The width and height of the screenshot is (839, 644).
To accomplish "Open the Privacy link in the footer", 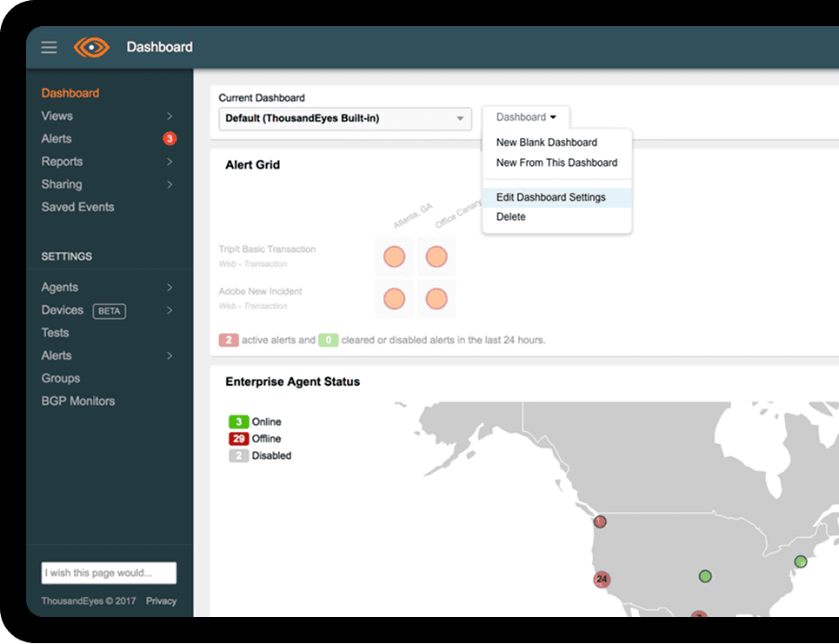I will 161,601.
